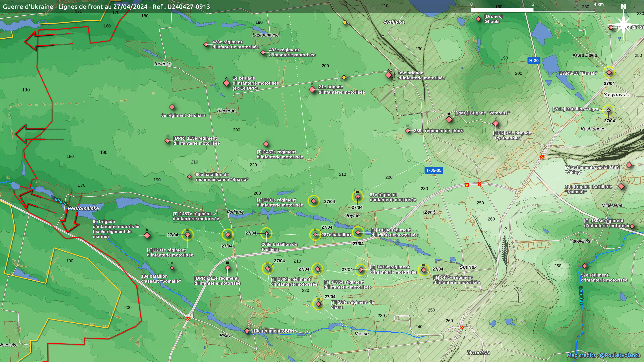This screenshot has height=362, width=644.
Task: Click the red X marker near Pisky
Action: (189, 319)
